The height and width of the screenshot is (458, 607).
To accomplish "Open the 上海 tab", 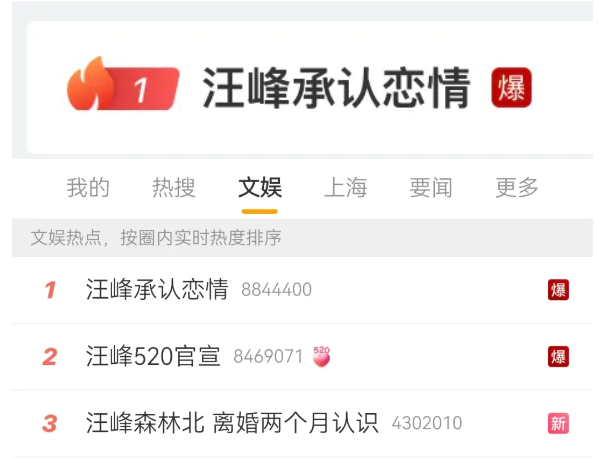I will (x=345, y=187).
